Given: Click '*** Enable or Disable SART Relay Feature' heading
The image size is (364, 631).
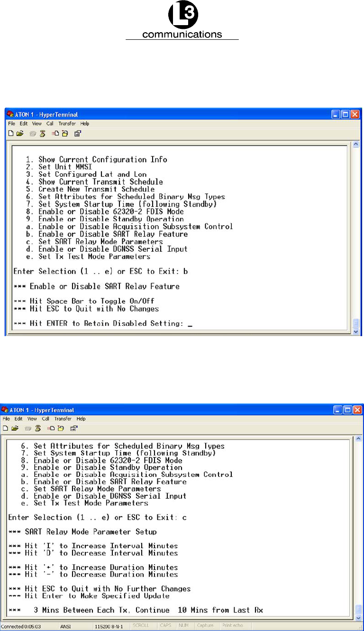Looking at the screenshot, I should (96, 286).
